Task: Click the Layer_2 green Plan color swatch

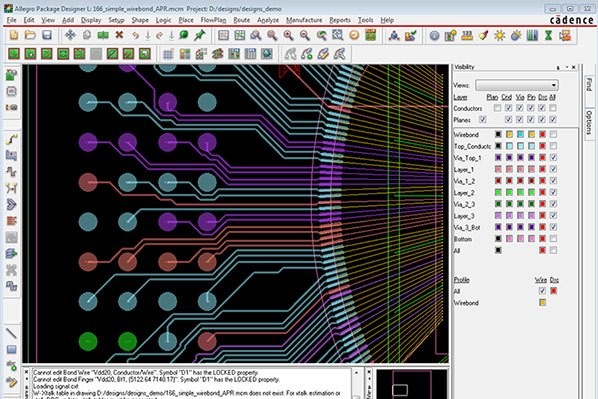Action: (x=498, y=192)
